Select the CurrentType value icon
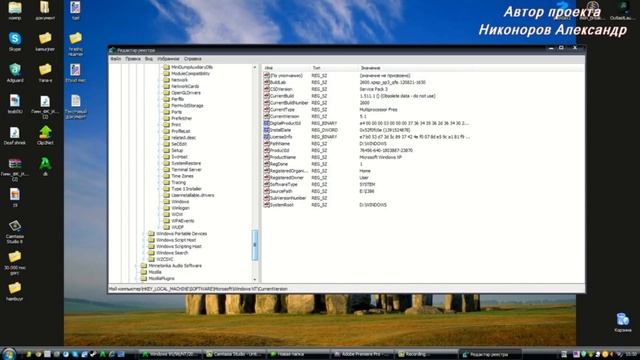 (x=267, y=109)
